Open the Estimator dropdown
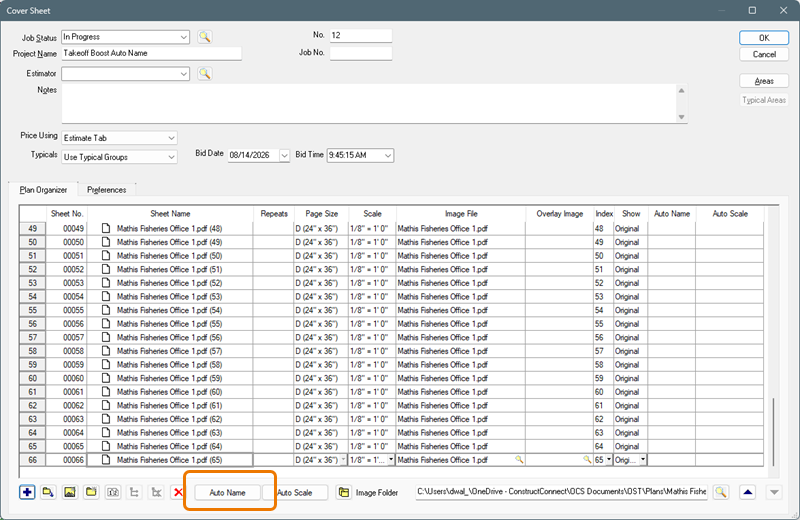 pyautogui.click(x=183, y=74)
